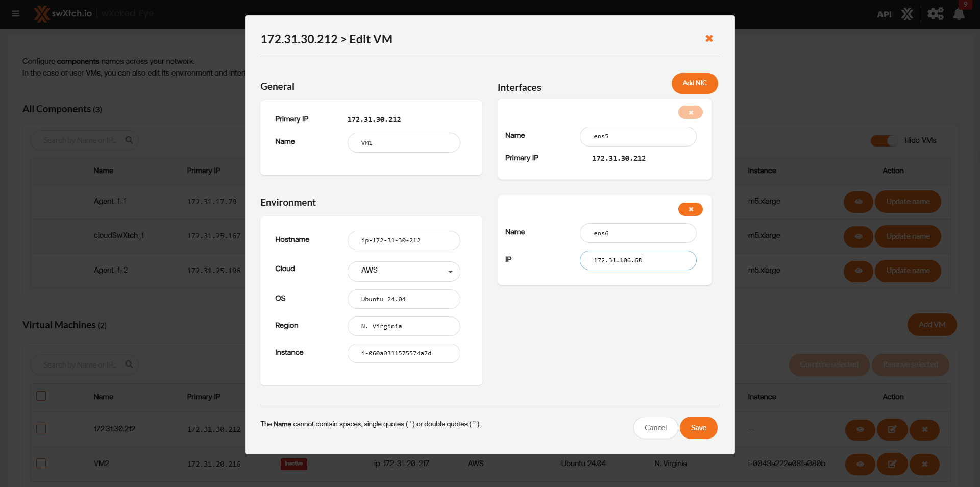Toggle the Hide VMs switch
The height and width of the screenshot is (487, 980).
coord(884,141)
